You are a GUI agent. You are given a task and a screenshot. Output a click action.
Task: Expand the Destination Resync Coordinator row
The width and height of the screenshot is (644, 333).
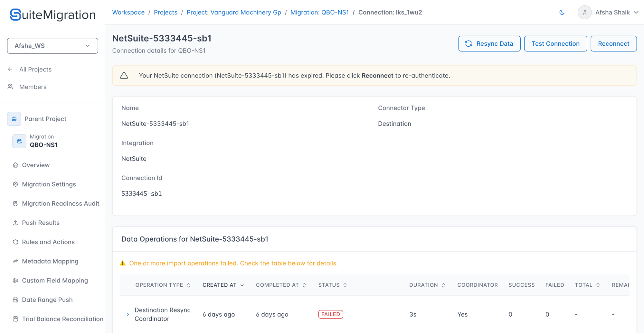coord(128,314)
